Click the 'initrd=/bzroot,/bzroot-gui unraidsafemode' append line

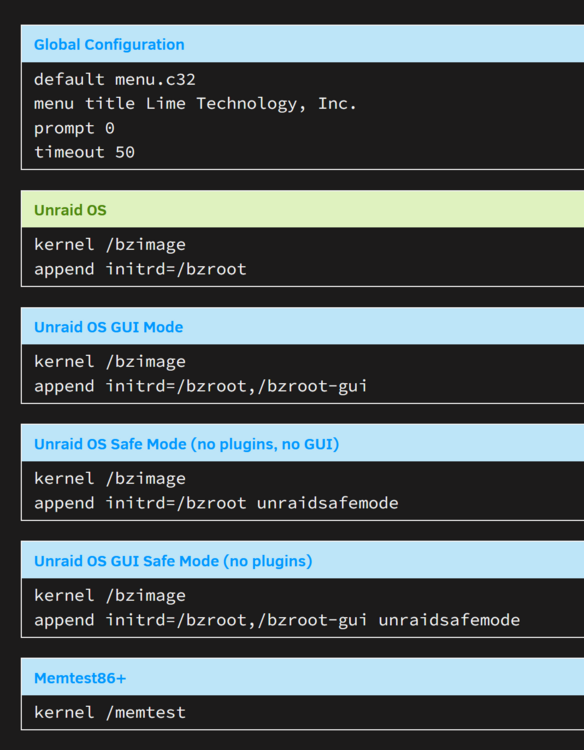point(277,620)
